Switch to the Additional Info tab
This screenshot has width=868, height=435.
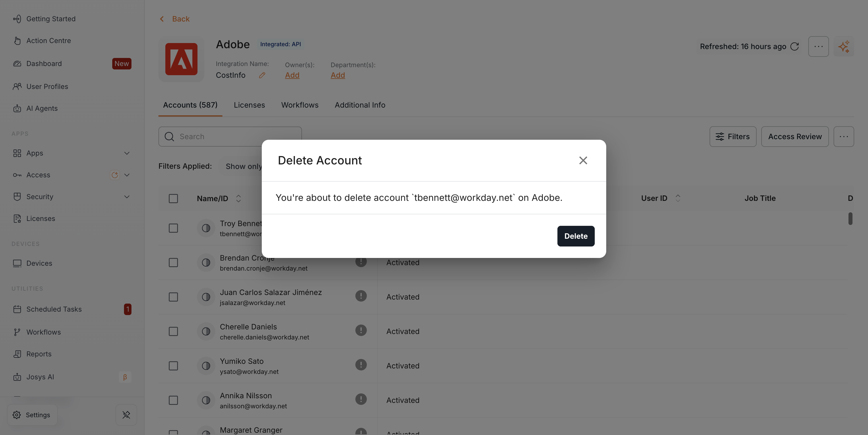[x=360, y=105]
